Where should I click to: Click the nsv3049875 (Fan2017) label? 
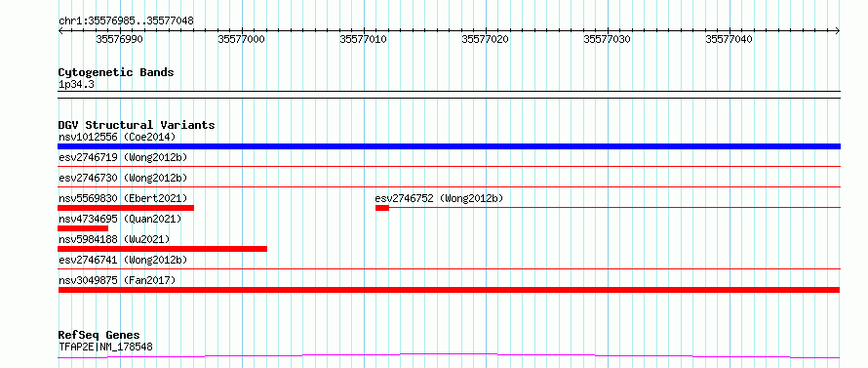coord(117,280)
